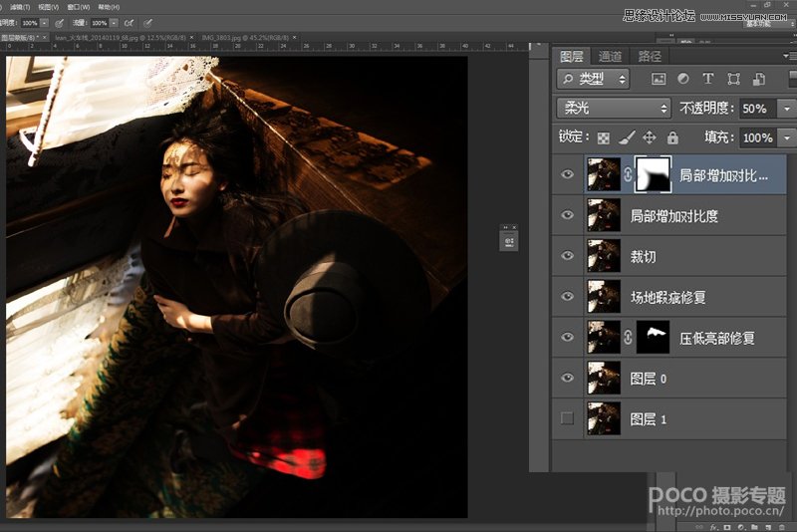
Task: Select the 图层 panel tab
Action: pyautogui.click(x=571, y=57)
